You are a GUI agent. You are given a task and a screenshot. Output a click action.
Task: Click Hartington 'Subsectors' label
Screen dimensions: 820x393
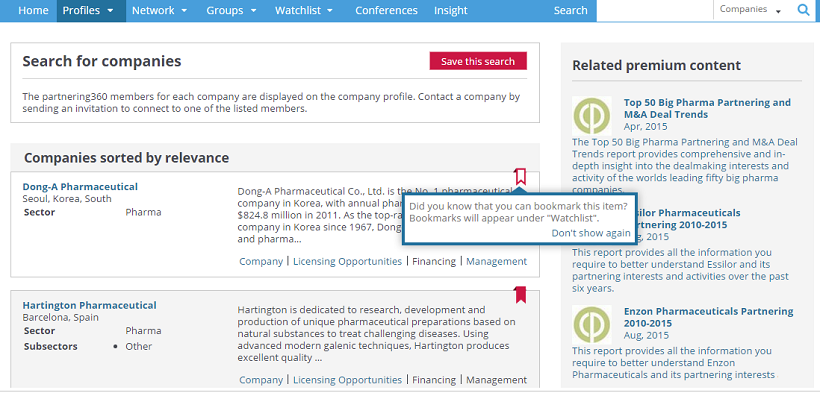point(51,346)
